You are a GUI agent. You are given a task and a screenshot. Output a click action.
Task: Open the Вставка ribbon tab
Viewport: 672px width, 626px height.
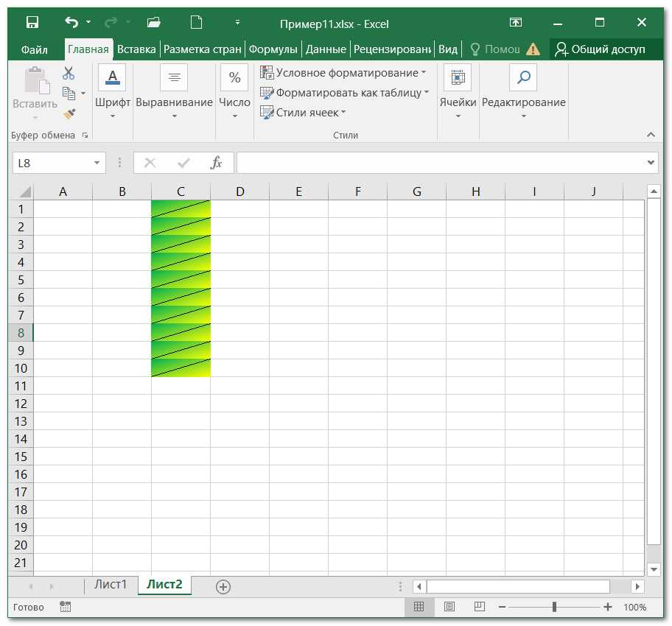(136, 49)
